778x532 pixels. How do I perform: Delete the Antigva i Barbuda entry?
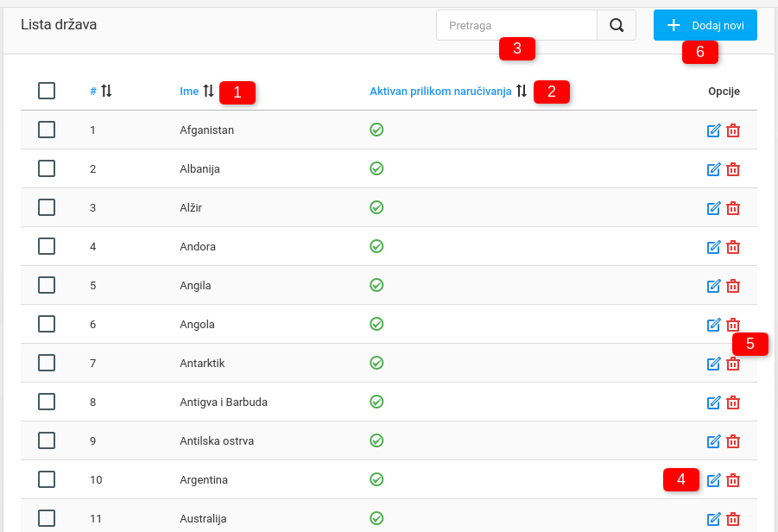(733, 402)
